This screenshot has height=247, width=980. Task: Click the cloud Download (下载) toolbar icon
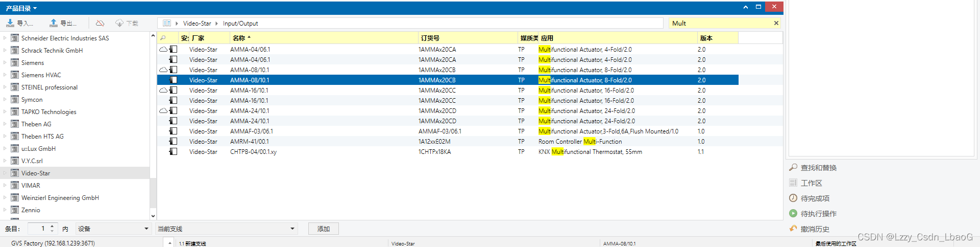pyautogui.click(x=119, y=23)
